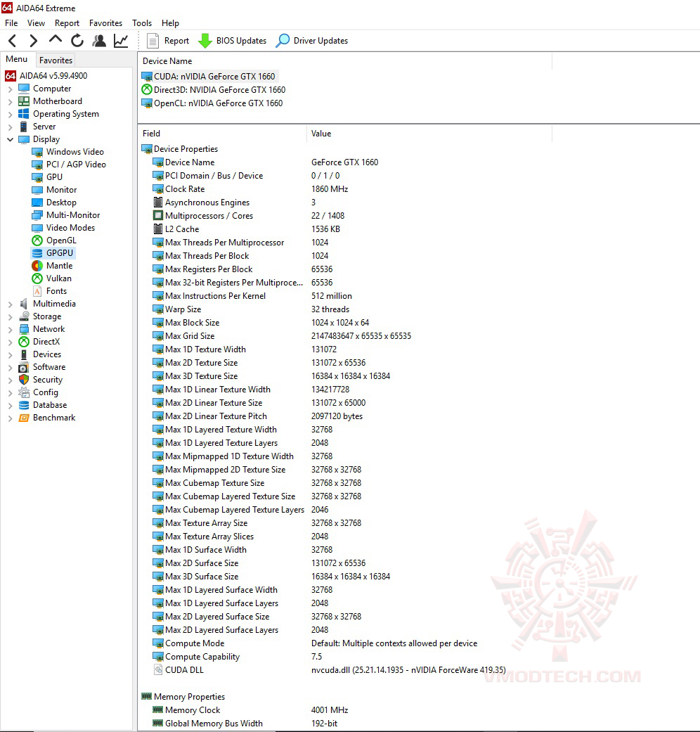Expand the Computer tree node
The image size is (700, 732).
(11, 89)
